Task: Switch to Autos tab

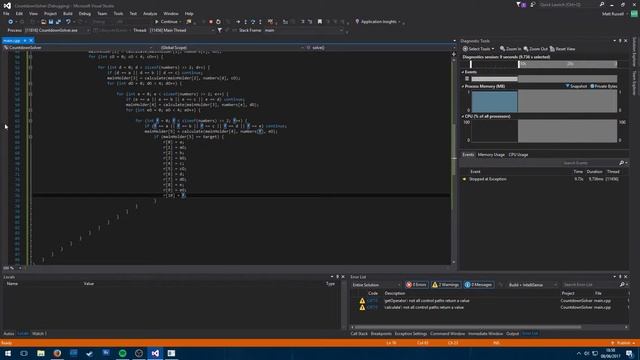Action: tap(9, 333)
